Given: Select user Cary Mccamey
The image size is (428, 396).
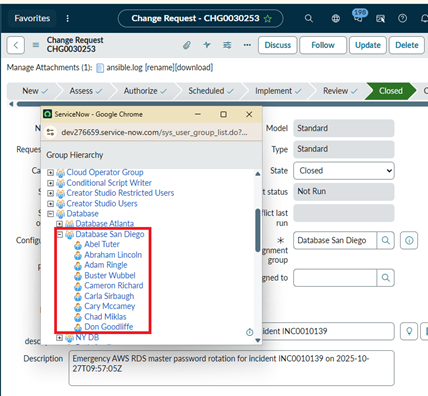Looking at the screenshot, I should [109, 306].
